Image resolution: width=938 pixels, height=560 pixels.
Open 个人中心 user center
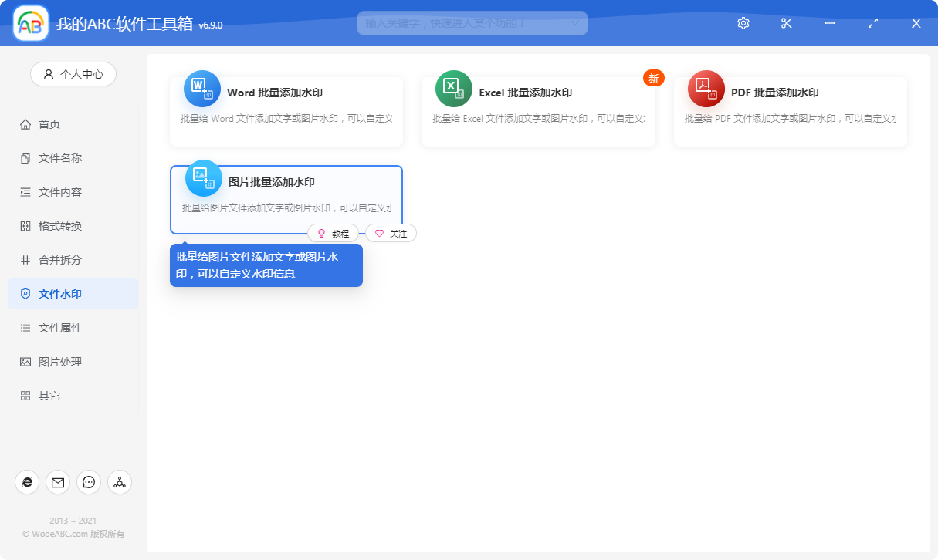[x=73, y=74]
